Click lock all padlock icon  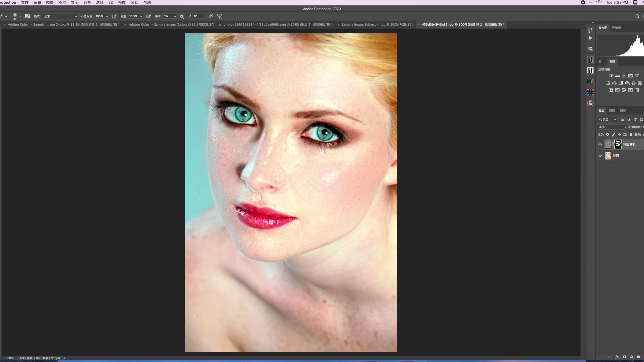[x=631, y=135]
